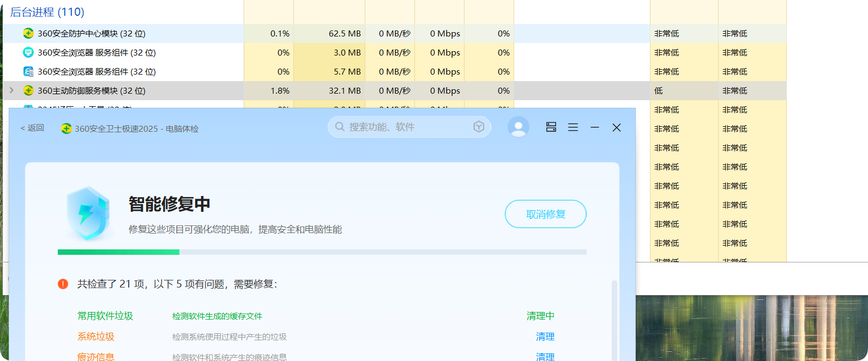868x361 pixels.
Task: Click 清理 for the 系统垃圾 row
Action: pos(545,336)
